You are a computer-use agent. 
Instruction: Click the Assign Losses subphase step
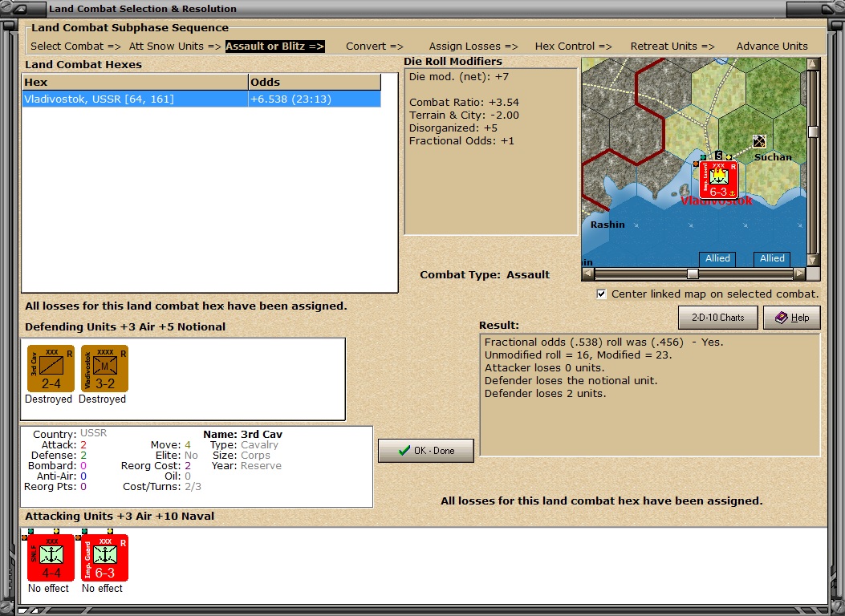pyautogui.click(x=473, y=47)
